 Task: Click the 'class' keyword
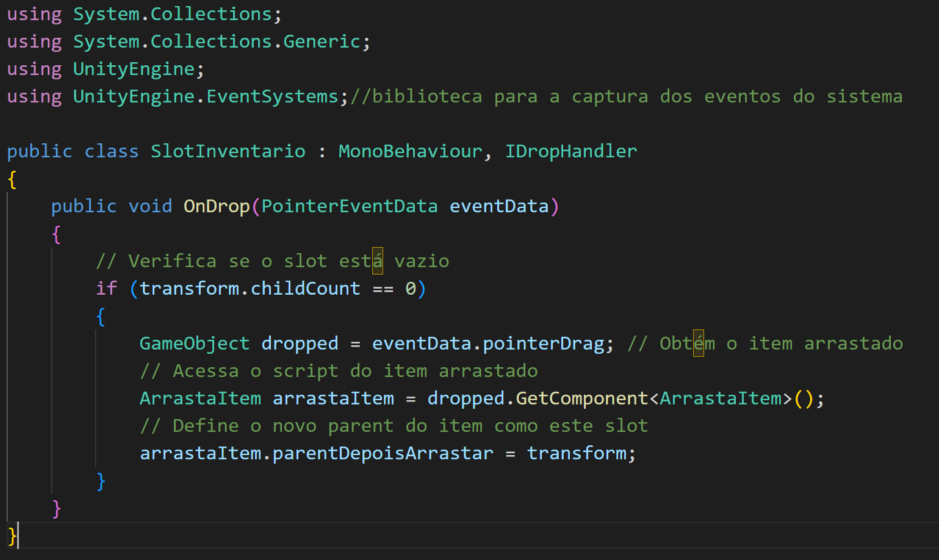(111, 151)
